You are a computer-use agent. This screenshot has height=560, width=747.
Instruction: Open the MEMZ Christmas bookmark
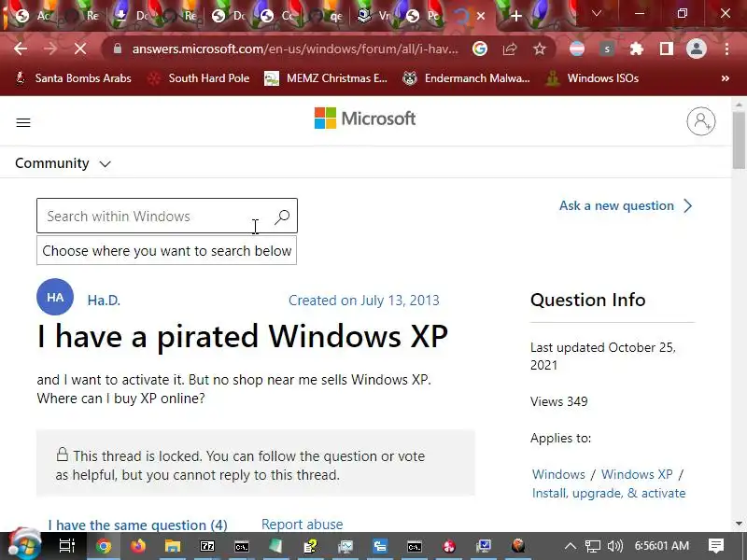(326, 78)
